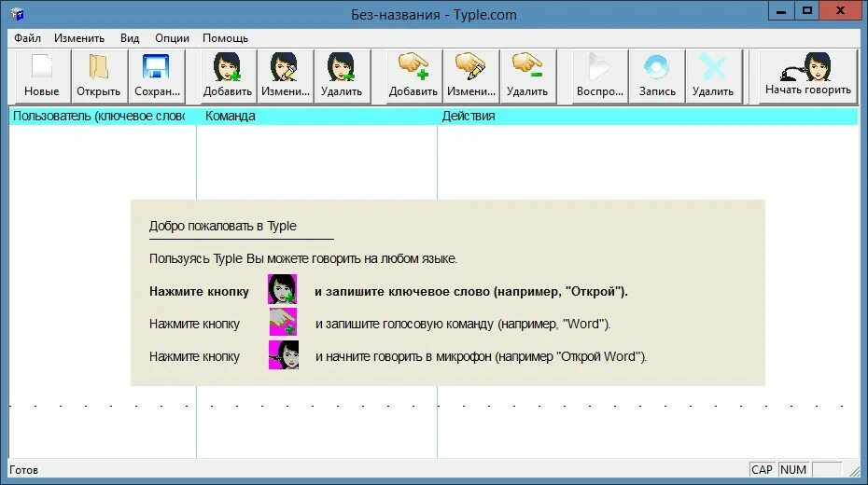Click the window resize grip in the status bar corner
This screenshot has height=485, width=868.
tap(855, 470)
